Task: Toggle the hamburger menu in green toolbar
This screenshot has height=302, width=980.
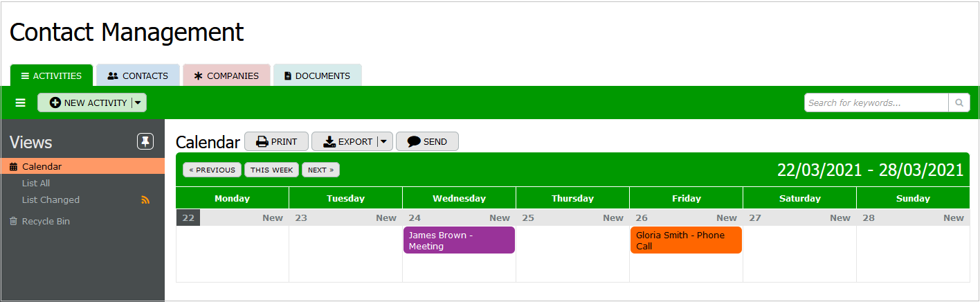Action: tap(21, 103)
